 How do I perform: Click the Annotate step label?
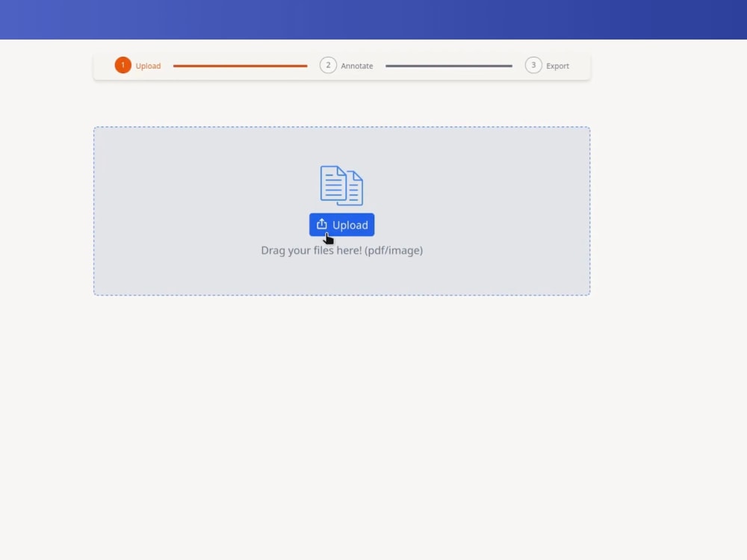click(x=357, y=66)
